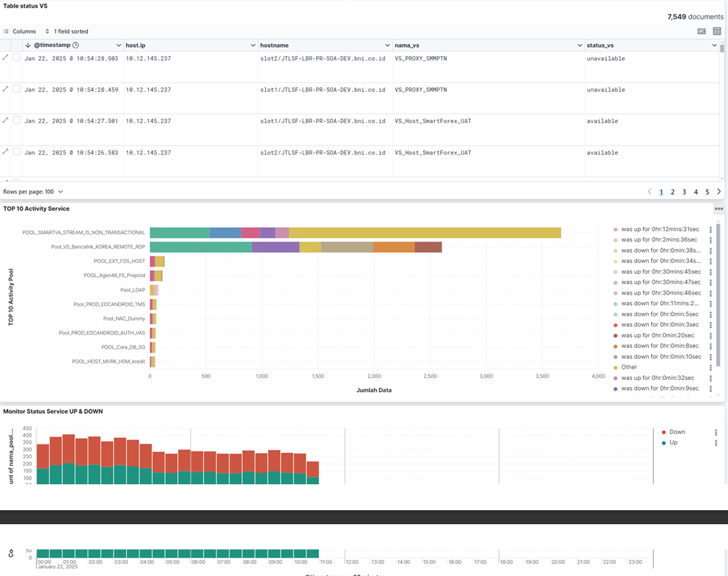Select the checkbox for the 10:54:28.503 row
Screen dimensions: 728x576
pos(17,58)
